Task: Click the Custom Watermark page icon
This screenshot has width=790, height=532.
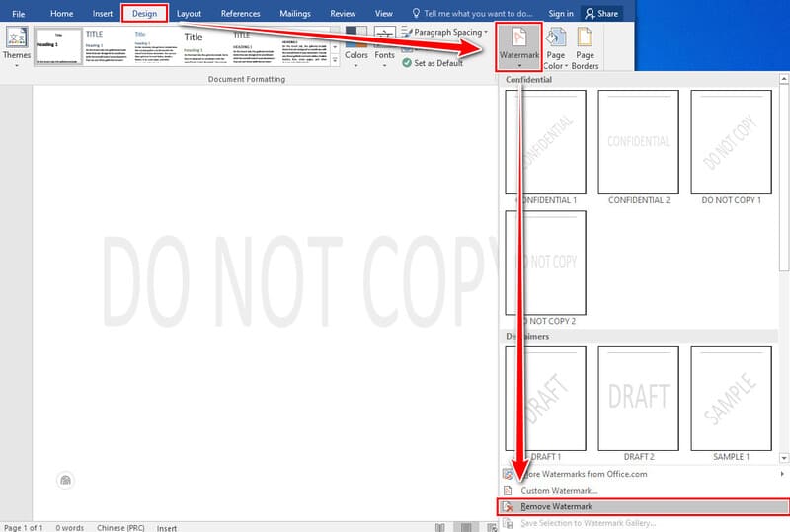Action: pos(508,491)
